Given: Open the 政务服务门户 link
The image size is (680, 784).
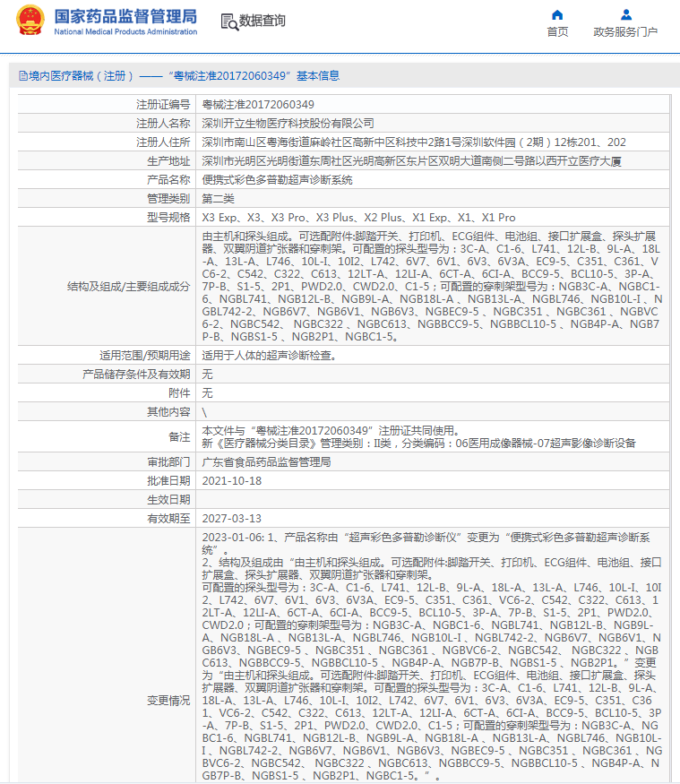Looking at the screenshot, I should [x=625, y=32].
